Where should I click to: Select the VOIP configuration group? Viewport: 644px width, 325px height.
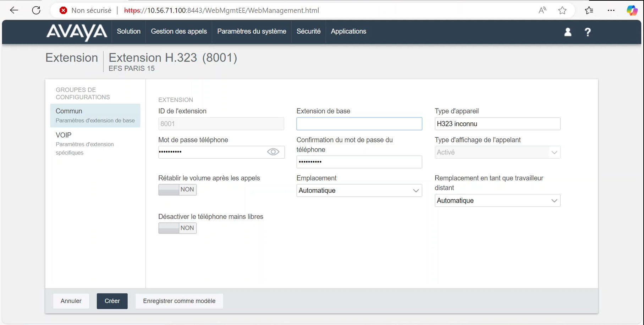click(x=64, y=135)
